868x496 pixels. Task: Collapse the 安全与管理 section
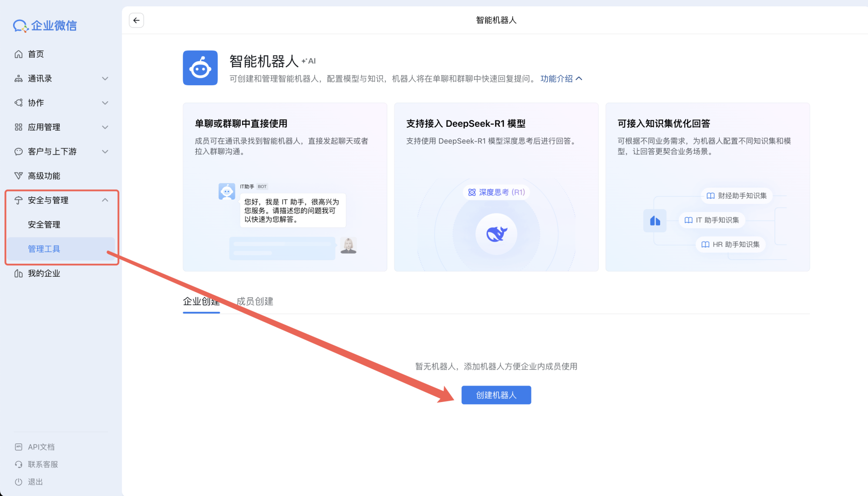coord(106,200)
